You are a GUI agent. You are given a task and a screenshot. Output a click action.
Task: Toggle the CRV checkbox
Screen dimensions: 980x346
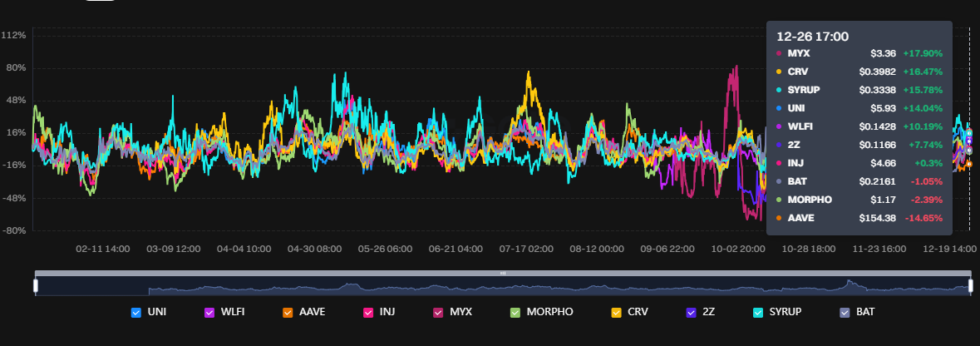616,312
